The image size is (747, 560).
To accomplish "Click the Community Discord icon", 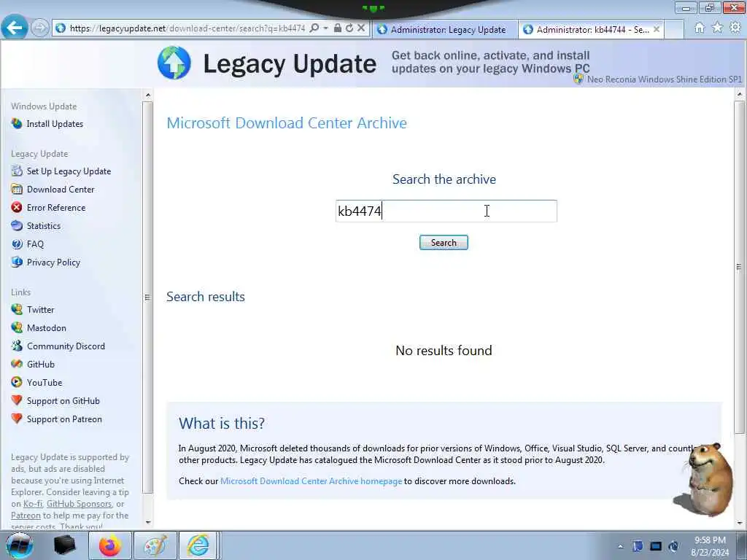I will (x=17, y=346).
